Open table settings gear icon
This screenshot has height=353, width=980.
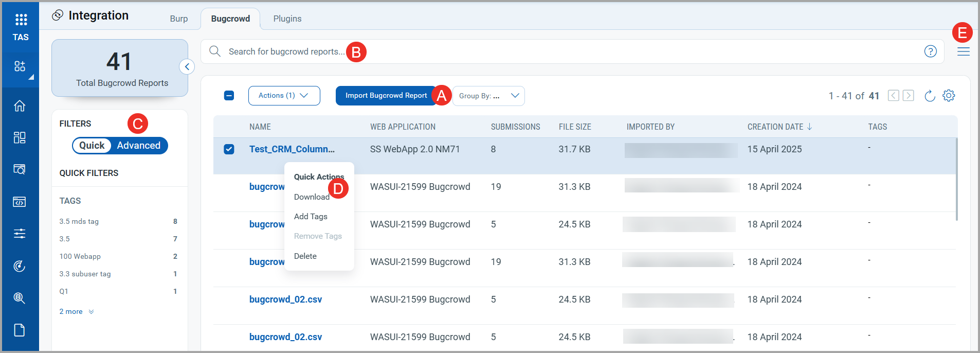click(x=949, y=96)
